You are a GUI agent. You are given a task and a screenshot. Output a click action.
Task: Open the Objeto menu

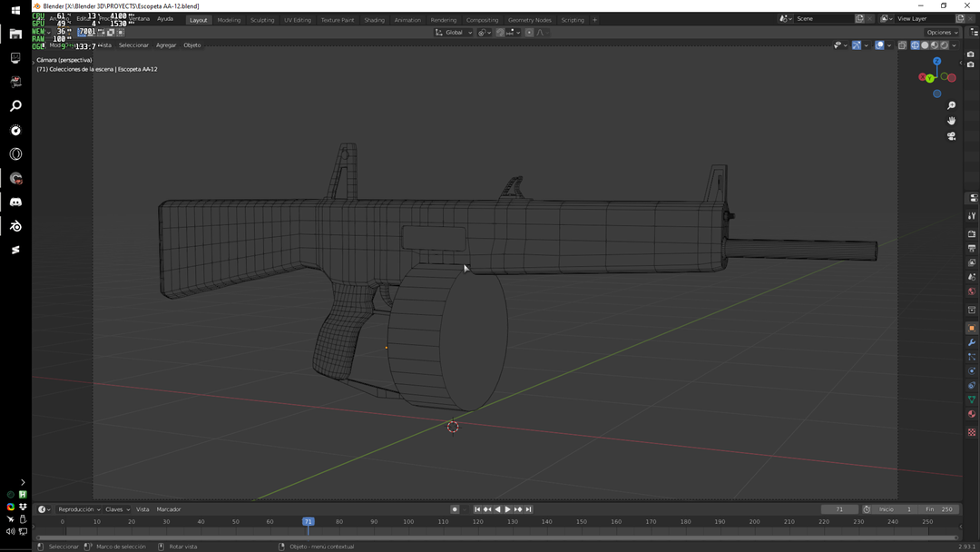[x=191, y=44]
